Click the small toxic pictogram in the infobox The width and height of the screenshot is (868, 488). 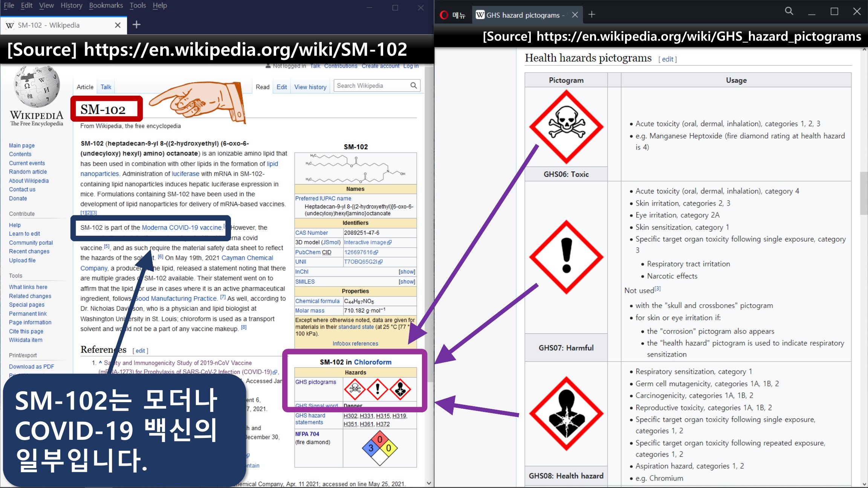355,389
